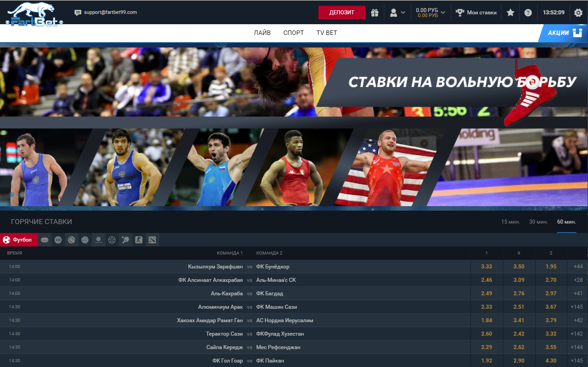Select the tennis ball sport icon
The image size is (588, 367).
(71, 240)
